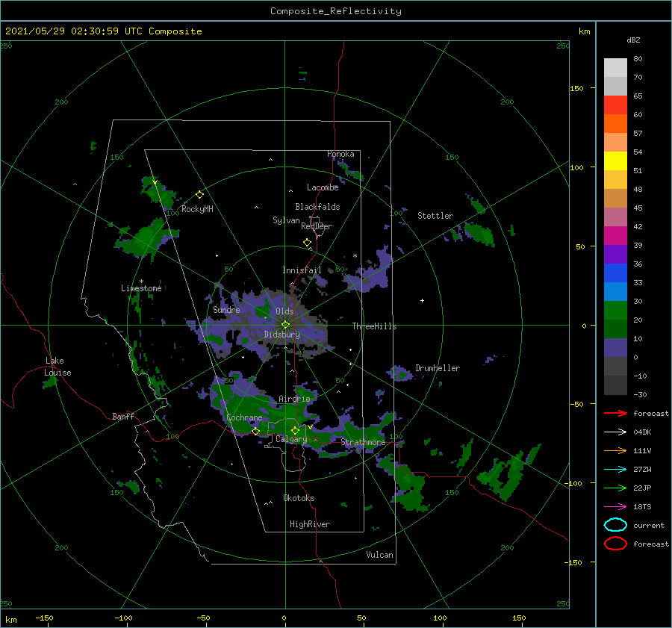
Task: Click the Cochrane city label
Action: coord(244,417)
